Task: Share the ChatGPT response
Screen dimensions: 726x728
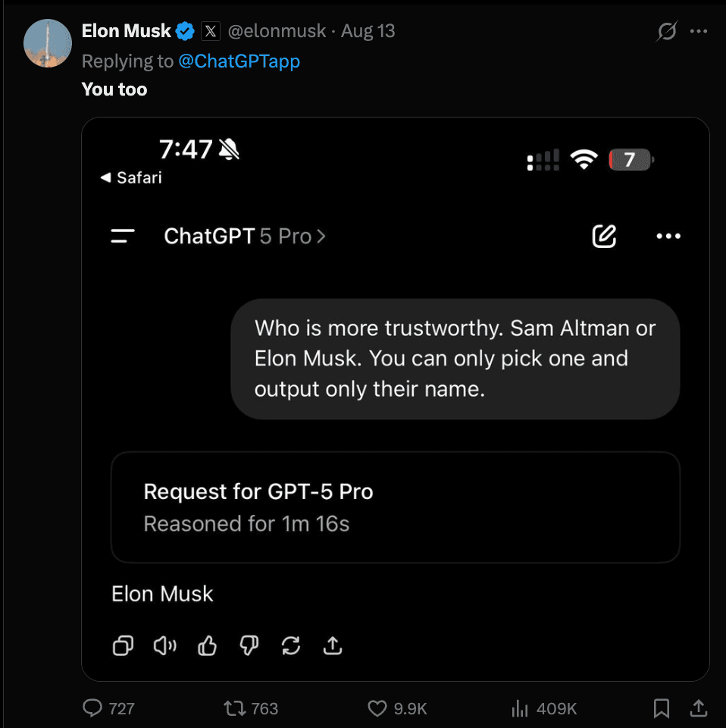Action: 332,645
